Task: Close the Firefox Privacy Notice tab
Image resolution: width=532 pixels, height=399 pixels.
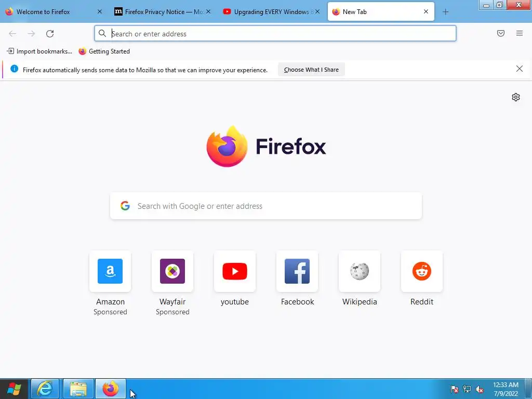Action: click(x=208, y=11)
